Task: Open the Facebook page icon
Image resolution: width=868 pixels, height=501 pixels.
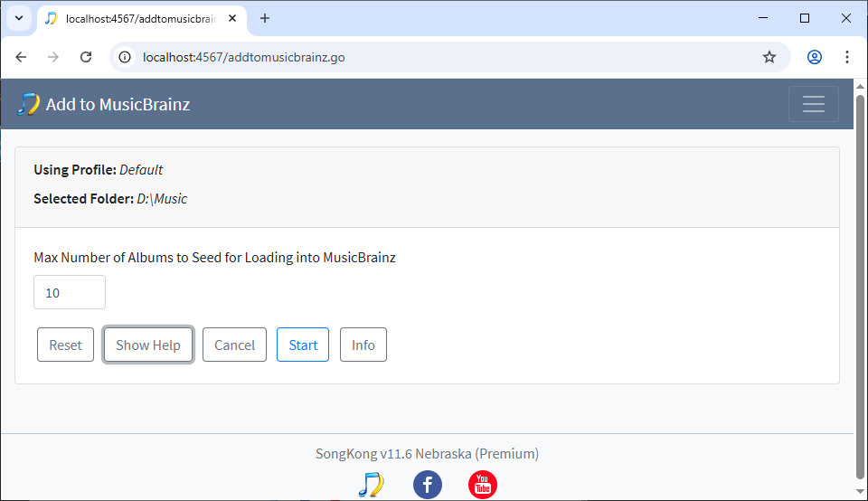Action: coord(428,485)
